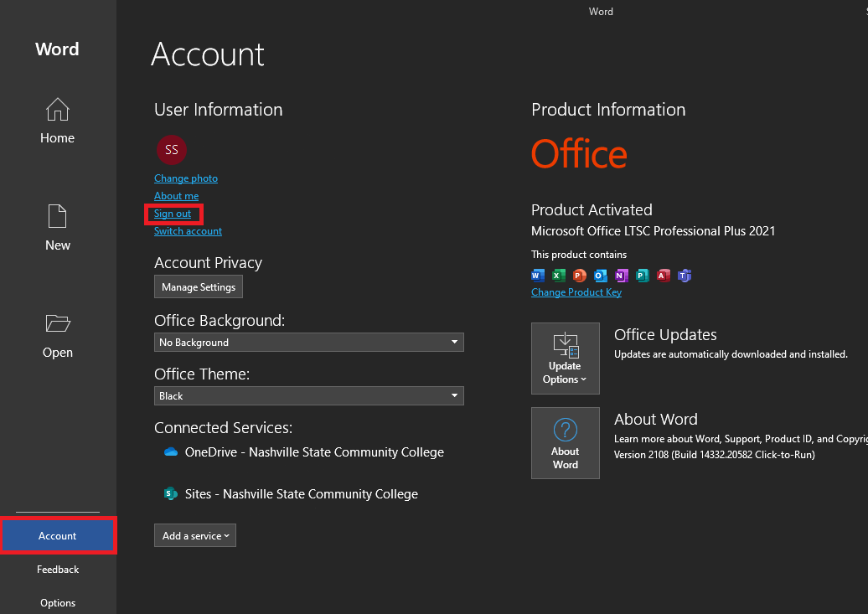This screenshot has width=868, height=614.
Task: Click the OneDrive cloud icon in Connected Services
Action: [171, 451]
